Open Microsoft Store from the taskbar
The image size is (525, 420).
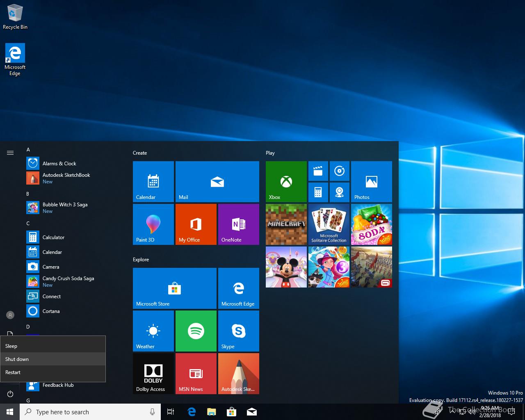[x=232, y=412]
